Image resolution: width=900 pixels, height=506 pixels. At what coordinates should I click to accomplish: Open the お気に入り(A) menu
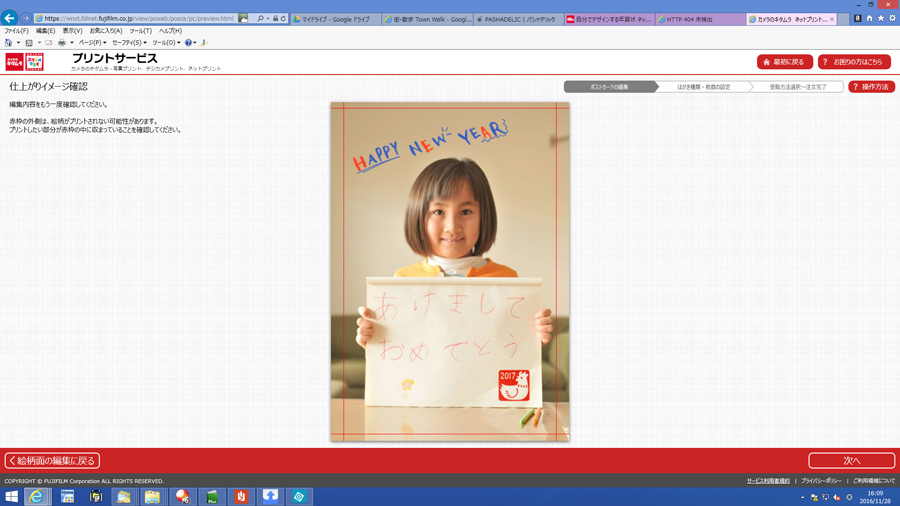[106, 31]
